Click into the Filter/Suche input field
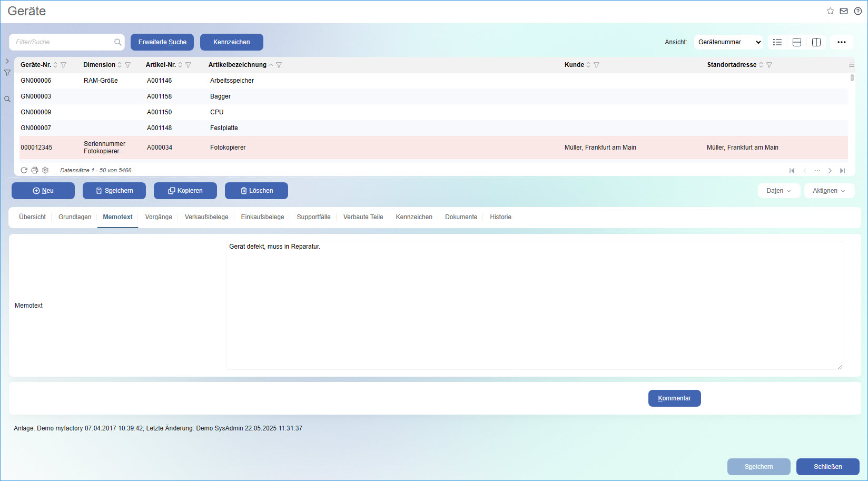The image size is (868, 481). (63, 42)
